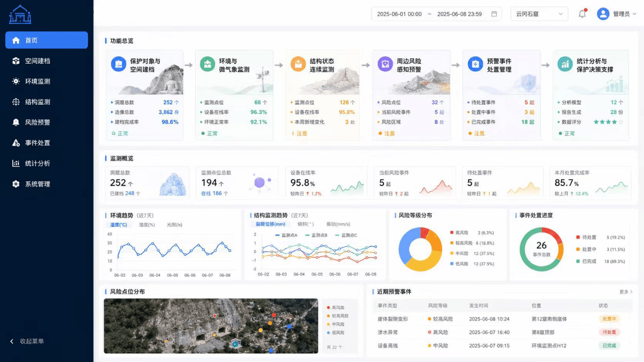Click the 结构状态连续监测 orange icon
The image size is (644, 362).
(298, 64)
